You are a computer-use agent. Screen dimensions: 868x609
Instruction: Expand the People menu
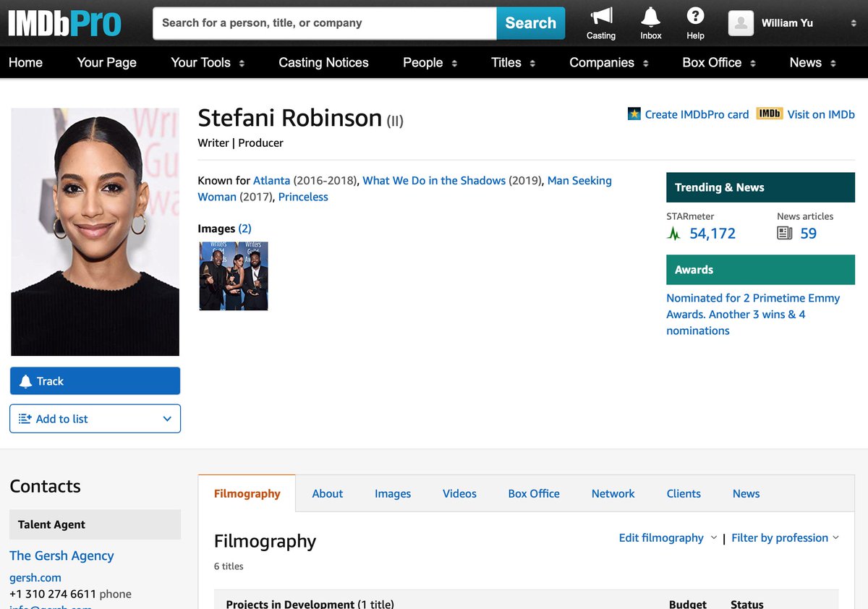454,64
